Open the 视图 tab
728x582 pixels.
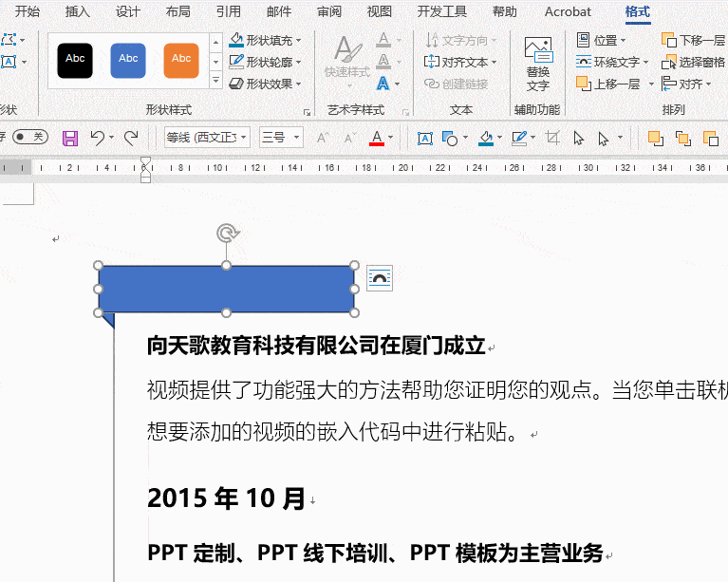pyautogui.click(x=380, y=11)
